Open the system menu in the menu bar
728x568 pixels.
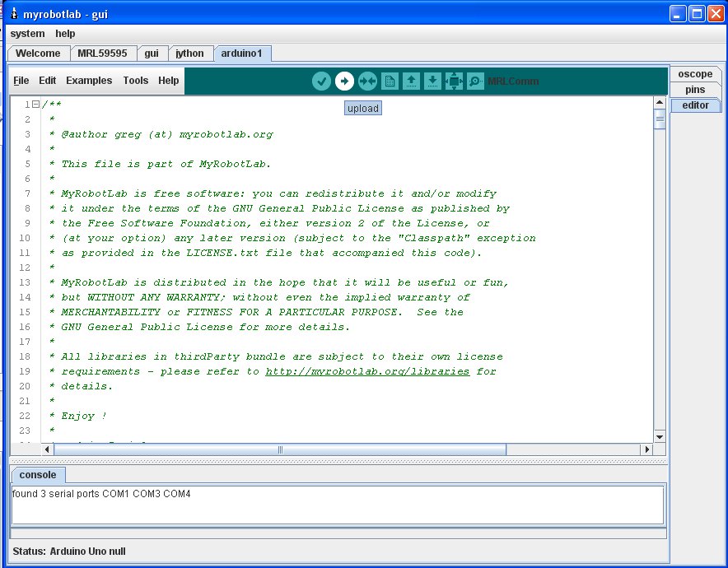(27, 34)
